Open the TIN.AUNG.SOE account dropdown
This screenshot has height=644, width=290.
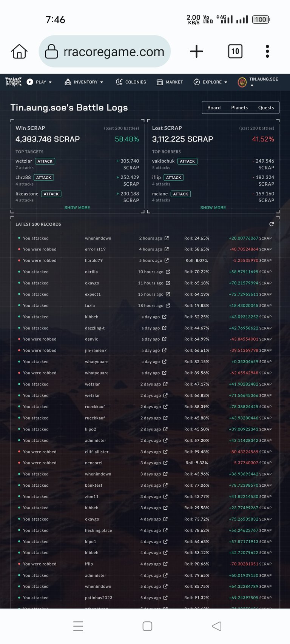[258, 82]
